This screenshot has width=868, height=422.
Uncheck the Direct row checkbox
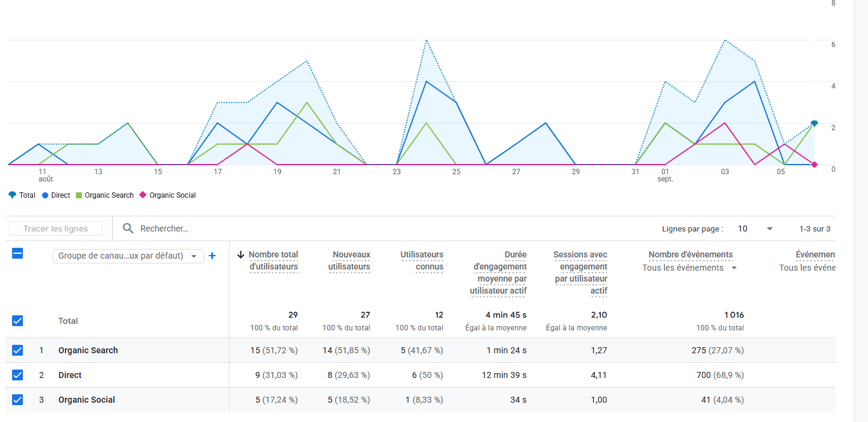(17, 375)
